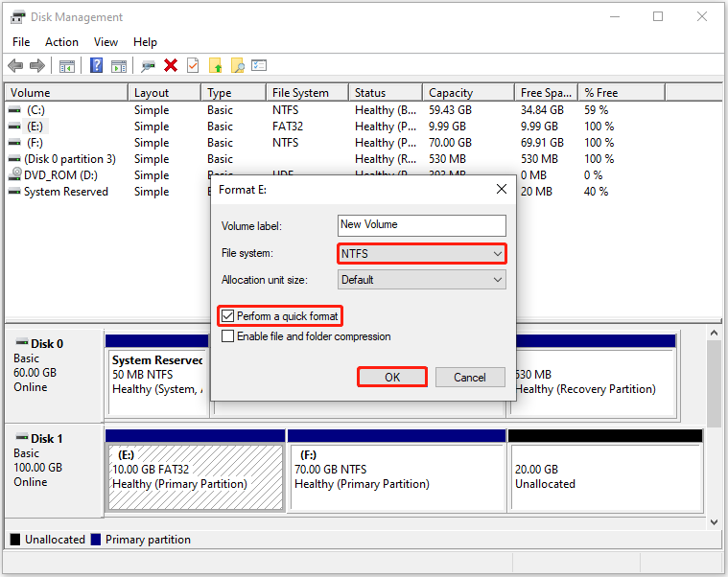Enable file and folder compression checkbox
728x577 pixels.
pos(227,336)
